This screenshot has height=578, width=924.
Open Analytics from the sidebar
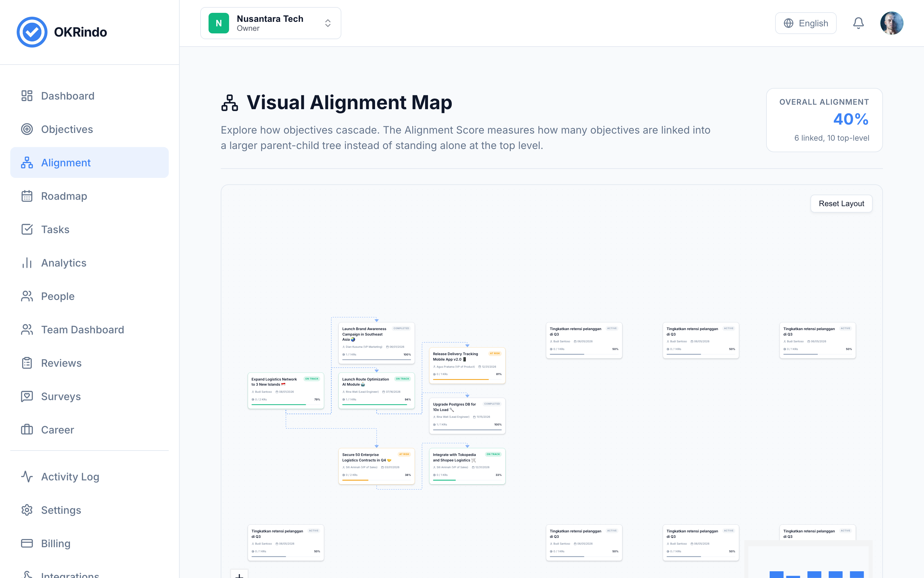click(89, 263)
